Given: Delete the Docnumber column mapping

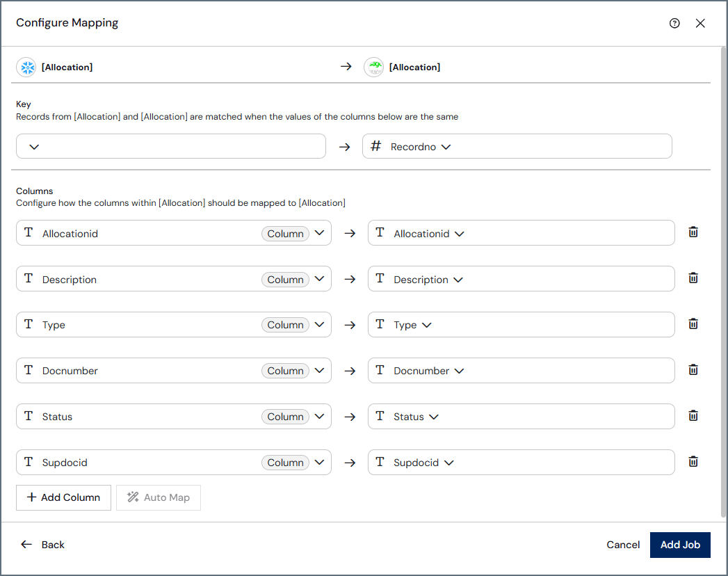Looking at the screenshot, I should pos(693,370).
